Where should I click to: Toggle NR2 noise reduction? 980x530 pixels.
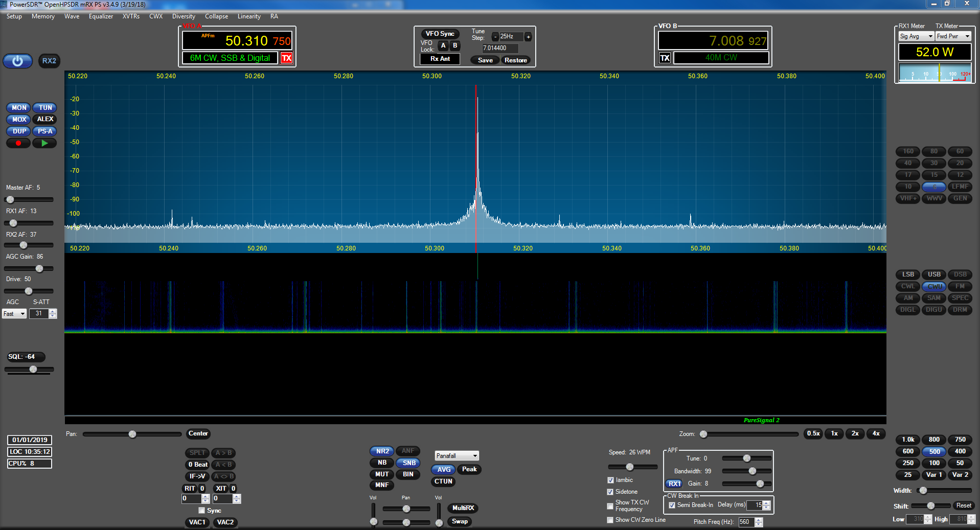tap(382, 451)
